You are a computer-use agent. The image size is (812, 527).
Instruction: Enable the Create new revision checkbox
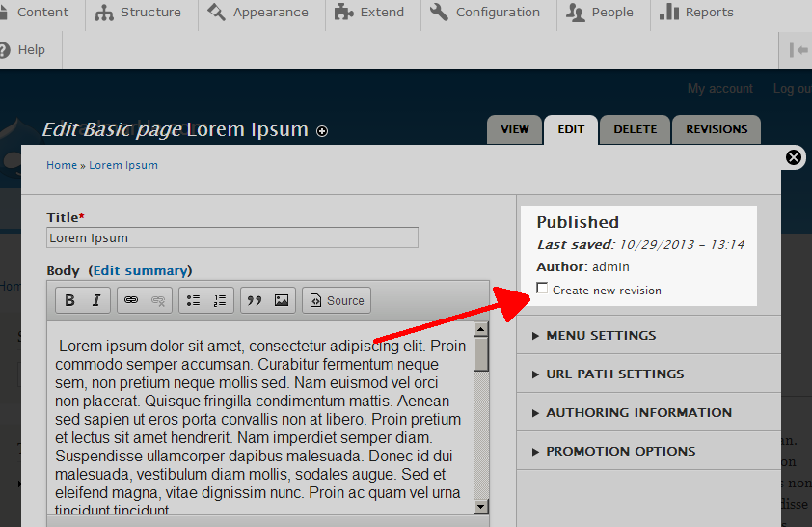[542, 289]
